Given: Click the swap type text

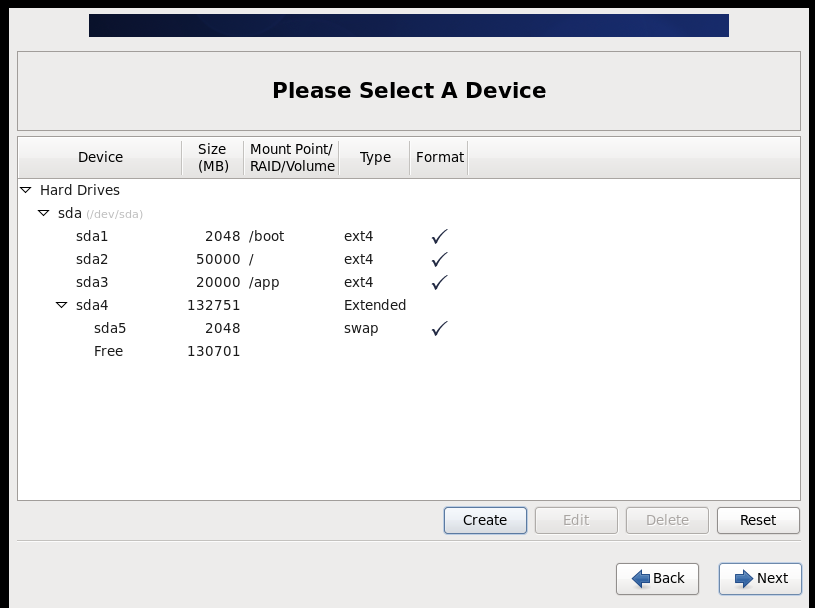Looking at the screenshot, I should coord(361,329).
